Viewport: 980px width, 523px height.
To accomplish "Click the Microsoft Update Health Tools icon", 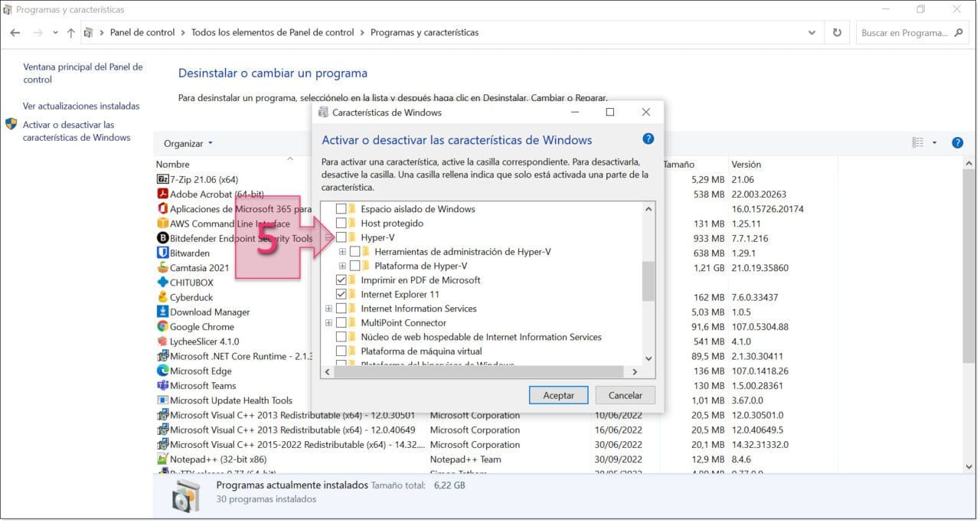I will tap(162, 400).
